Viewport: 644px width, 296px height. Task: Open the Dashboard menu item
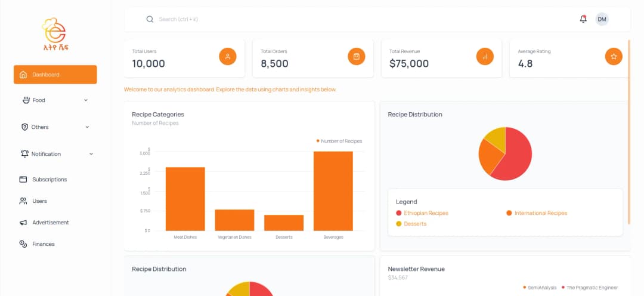(55, 75)
